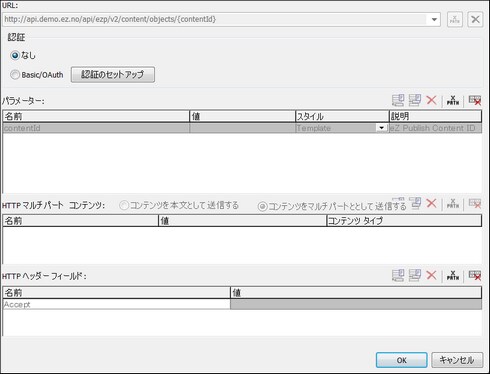Choose コンテンツを本文として送信する radio option
This screenshot has width=490, height=374.
pos(124,205)
